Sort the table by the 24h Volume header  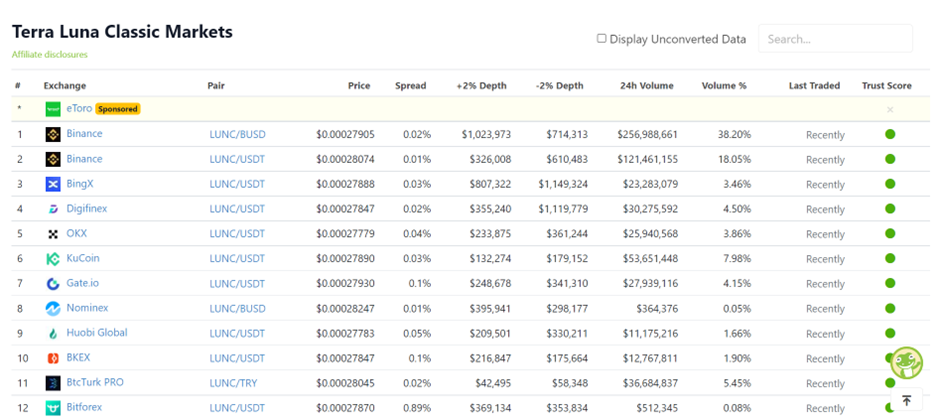tap(647, 86)
